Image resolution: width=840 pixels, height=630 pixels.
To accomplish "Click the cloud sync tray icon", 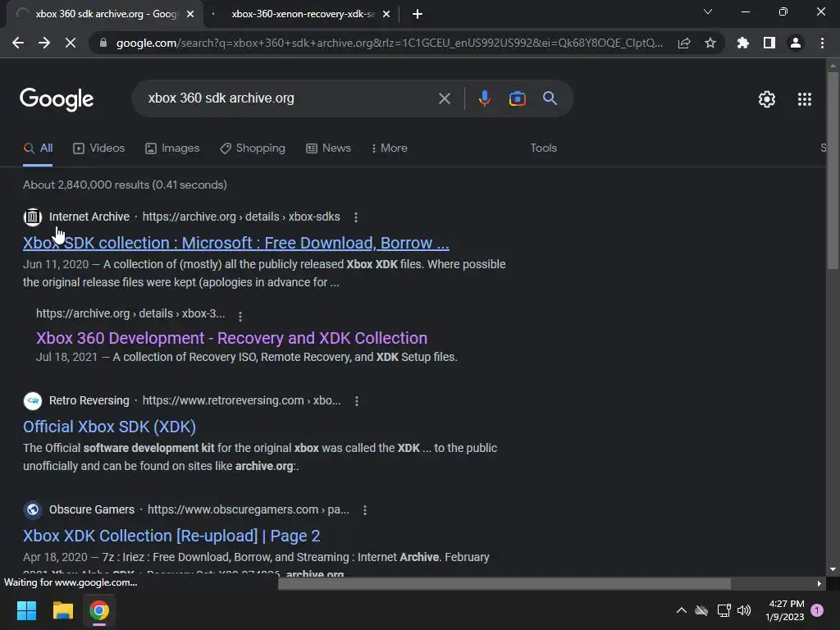I will click(701, 610).
